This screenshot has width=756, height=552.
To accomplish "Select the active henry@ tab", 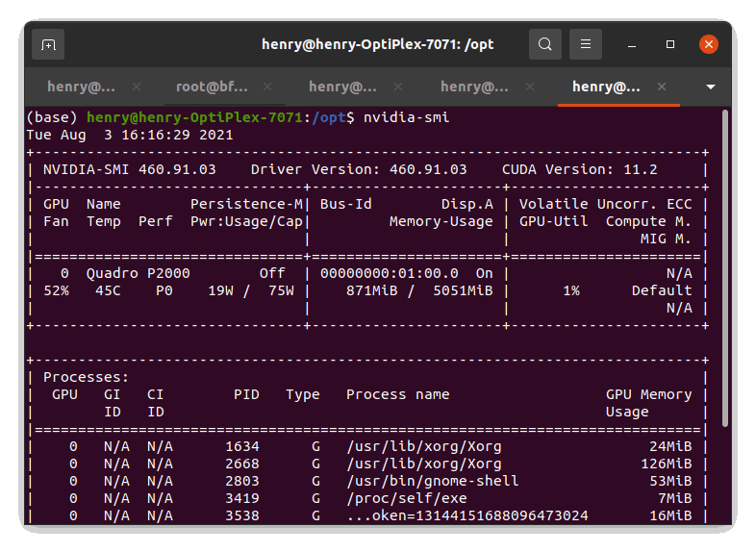I will point(606,87).
